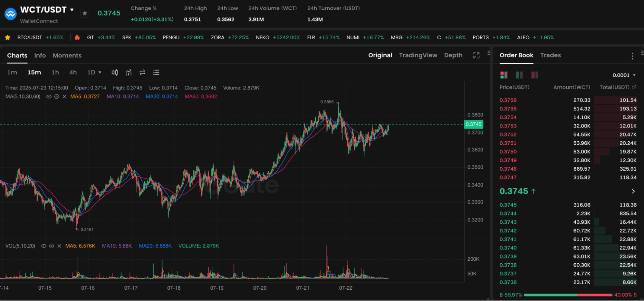Toggle MA indicator visibility eye
Screen dimensions: 644x301
(49, 97)
